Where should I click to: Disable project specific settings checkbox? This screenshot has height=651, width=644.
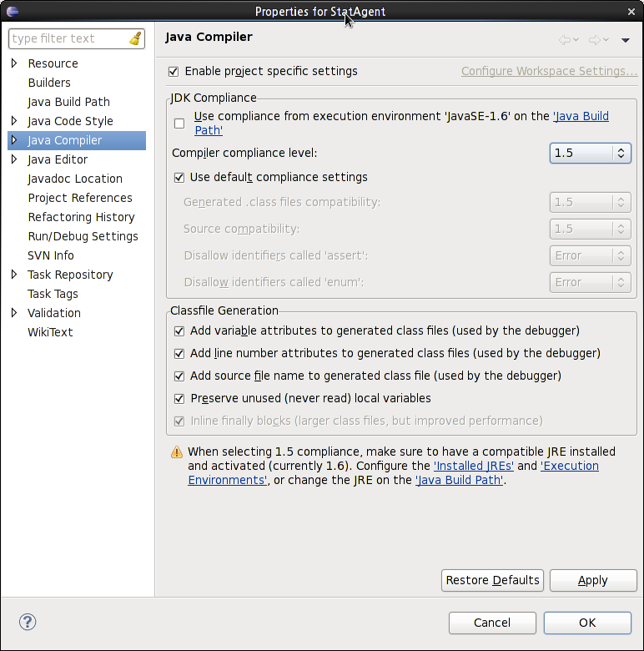174,72
